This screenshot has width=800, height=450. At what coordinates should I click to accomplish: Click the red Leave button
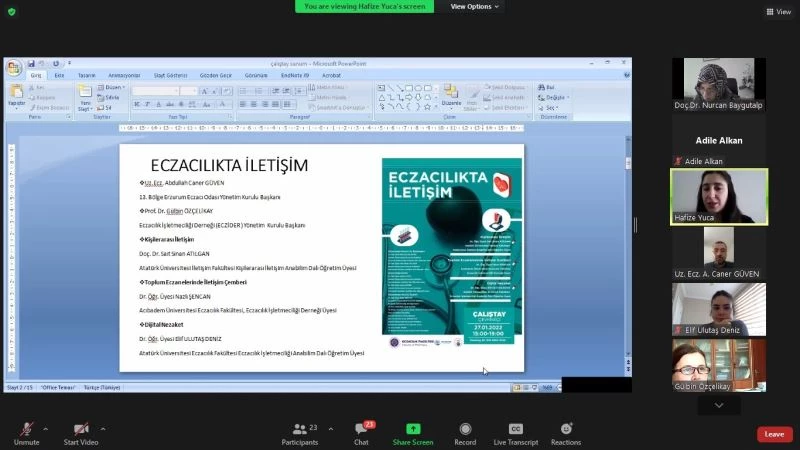[x=774, y=434]
